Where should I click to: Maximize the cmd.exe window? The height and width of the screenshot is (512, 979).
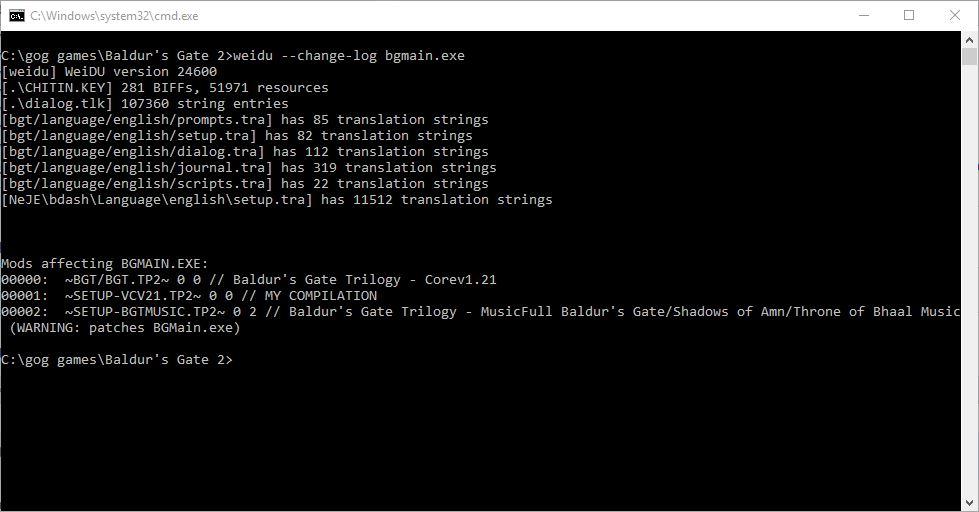(x=909, y=16)
